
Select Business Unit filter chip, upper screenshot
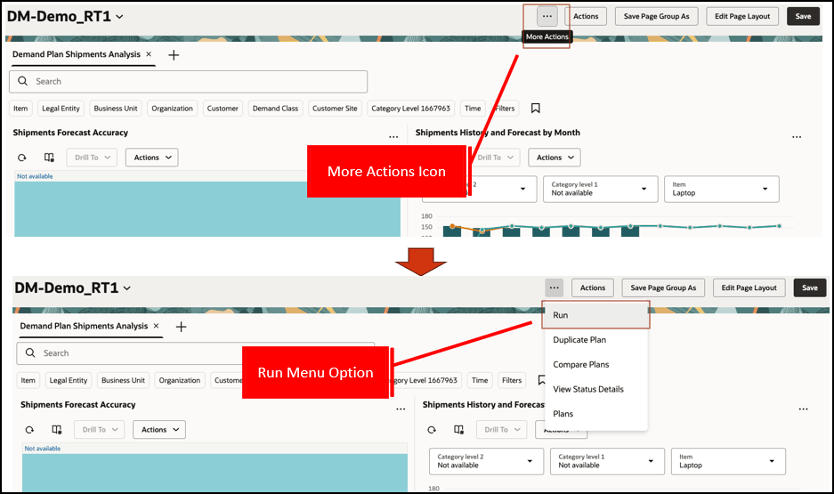115,108
